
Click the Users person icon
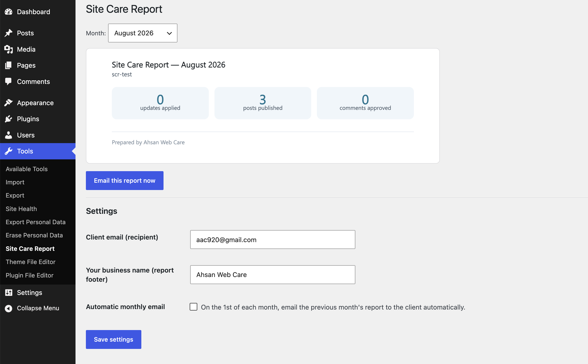(8, 135)
